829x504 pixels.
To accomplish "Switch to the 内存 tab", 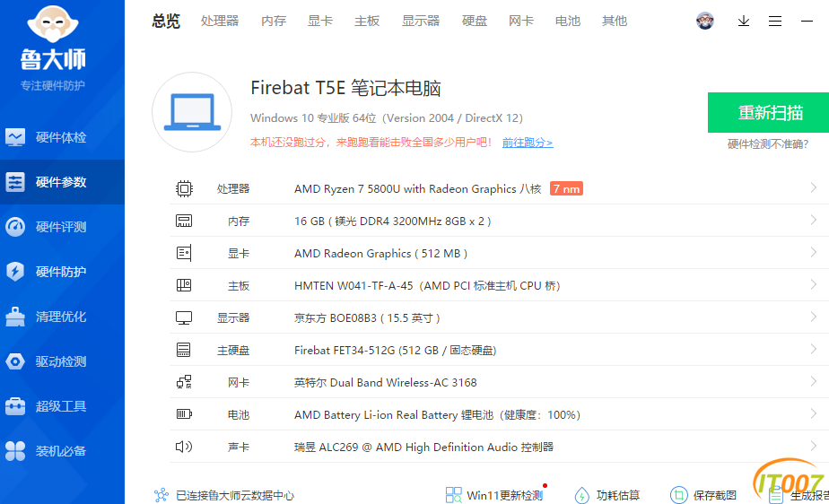I will [274, 22].
